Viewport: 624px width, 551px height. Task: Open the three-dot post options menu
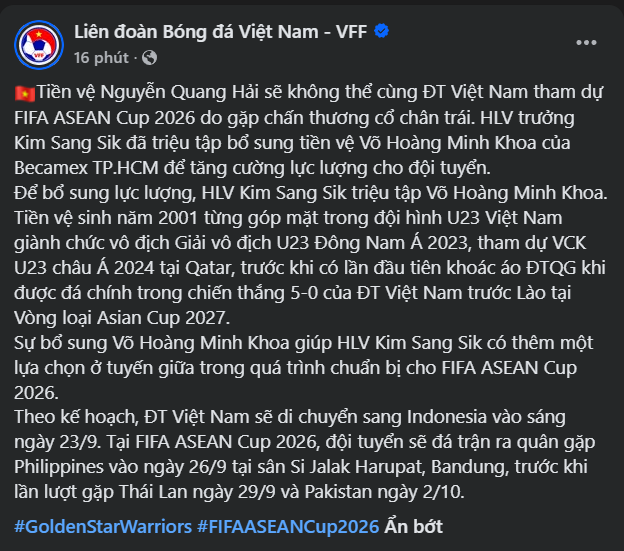[x=586, y=43]
